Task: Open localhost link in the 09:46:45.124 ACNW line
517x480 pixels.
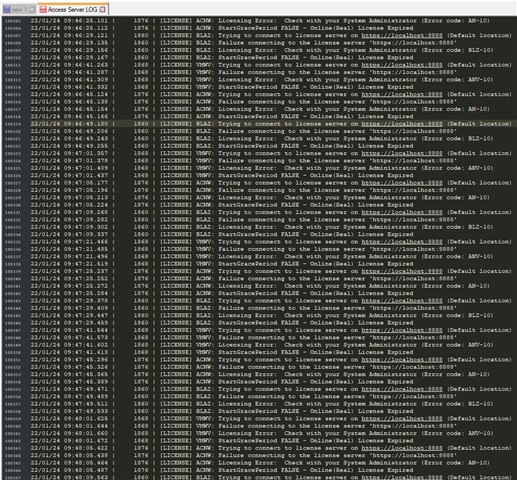Action: point(402,94)
